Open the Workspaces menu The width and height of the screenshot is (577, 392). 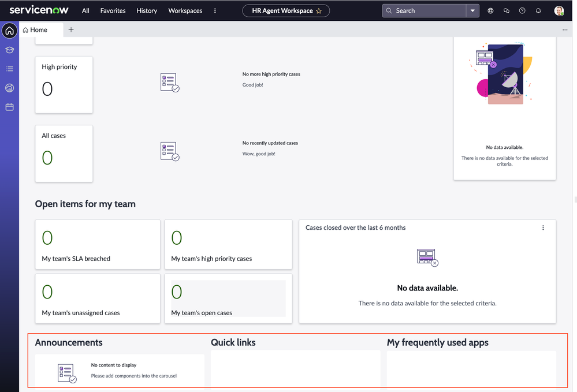tap(185, 10)
